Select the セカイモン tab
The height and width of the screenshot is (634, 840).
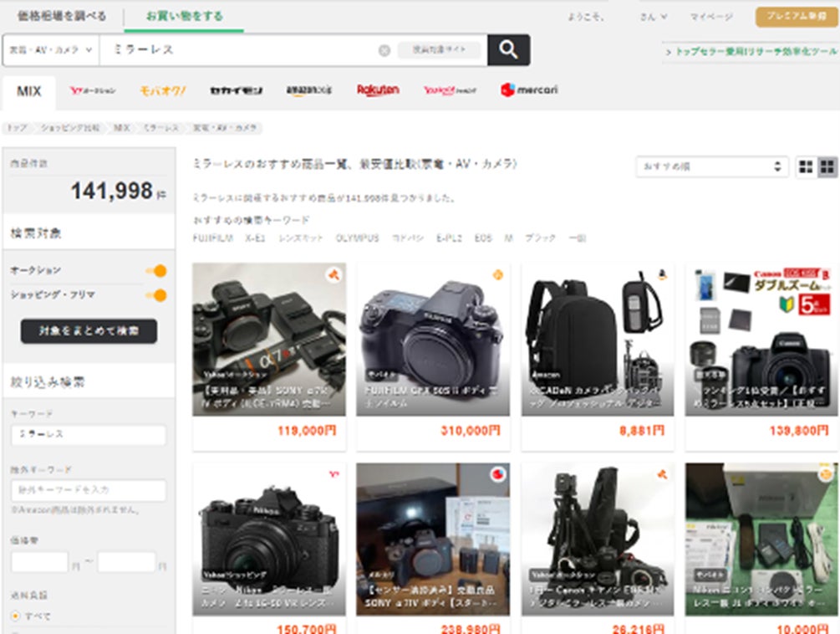click(x=236, y=90)
